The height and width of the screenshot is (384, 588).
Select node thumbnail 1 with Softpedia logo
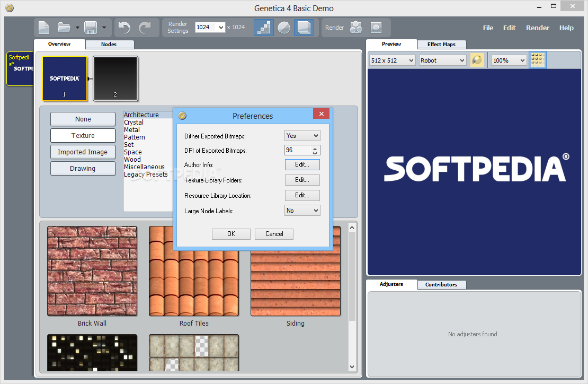(65, 78)
